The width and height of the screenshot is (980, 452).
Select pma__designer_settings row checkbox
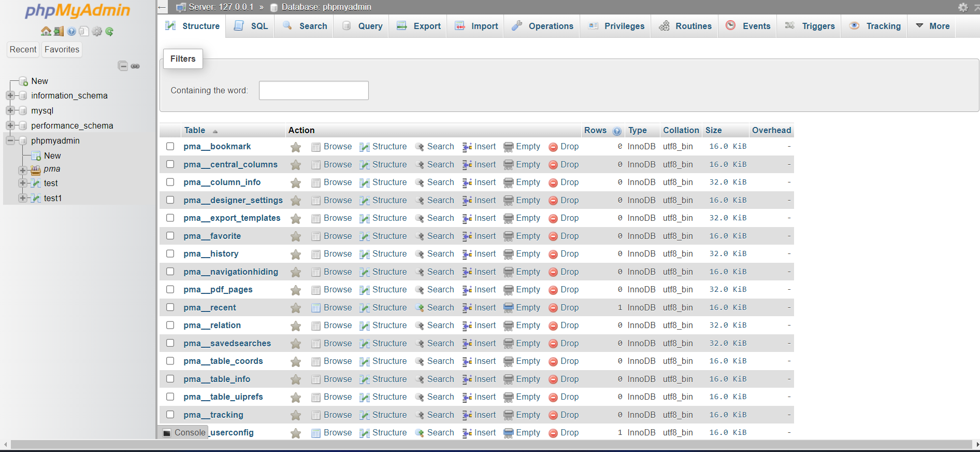170,200
